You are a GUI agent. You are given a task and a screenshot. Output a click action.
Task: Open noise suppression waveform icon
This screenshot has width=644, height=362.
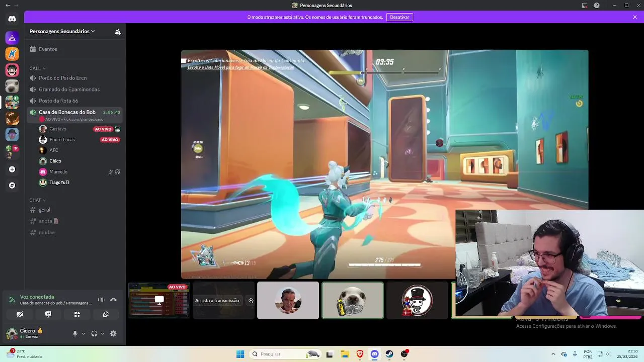(x=101, y=300)
